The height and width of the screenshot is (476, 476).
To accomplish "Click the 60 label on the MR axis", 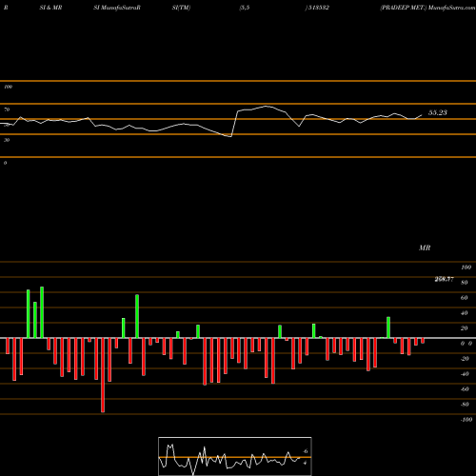I will point(465,298).
